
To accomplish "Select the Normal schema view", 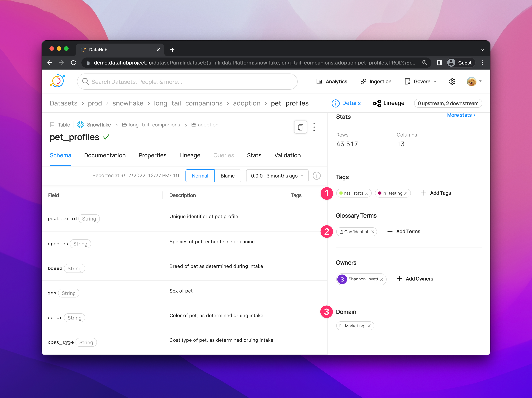I will click(x=200, y=176).
